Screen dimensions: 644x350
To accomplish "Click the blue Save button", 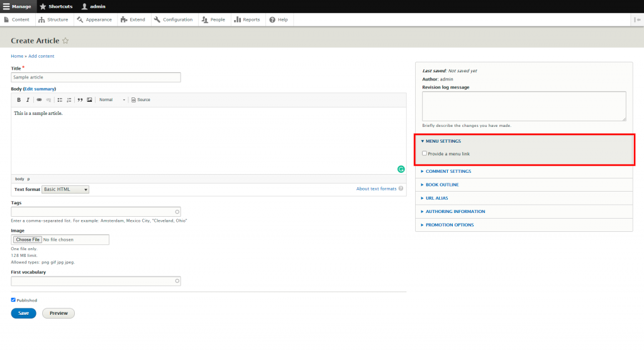I will point(23,313).
